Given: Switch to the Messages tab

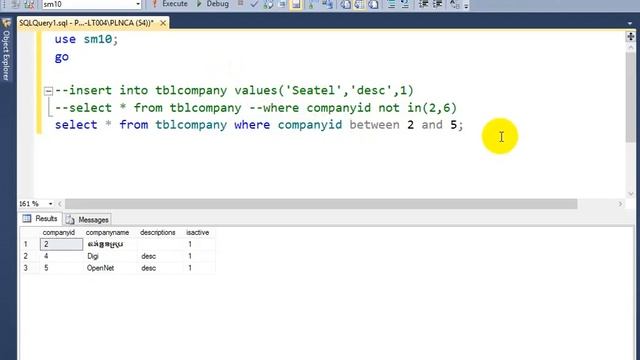Looking at the screenshot, I should (x=88, y=220).
